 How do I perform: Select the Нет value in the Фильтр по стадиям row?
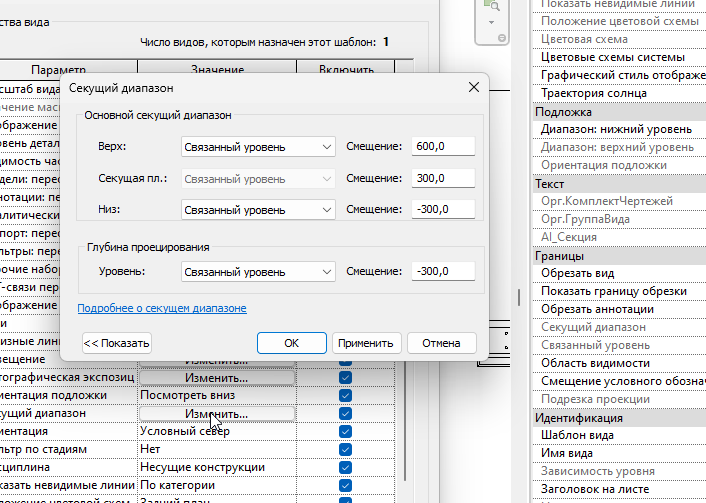coord(217,449)
